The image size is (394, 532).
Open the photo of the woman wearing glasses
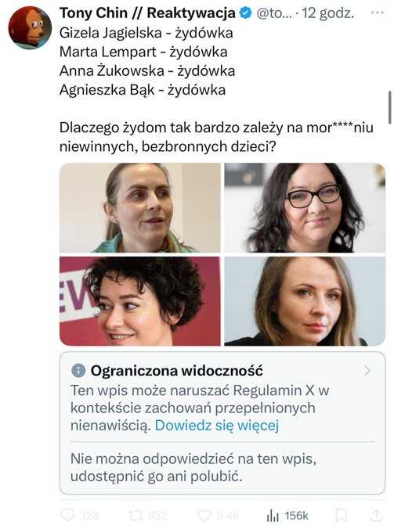(x=305, y=207)
